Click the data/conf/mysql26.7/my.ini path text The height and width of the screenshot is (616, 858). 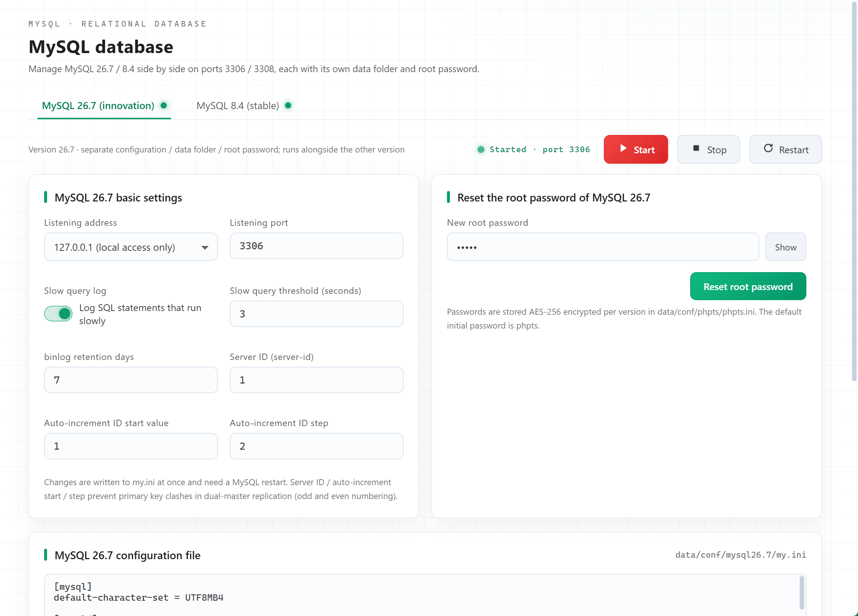[x=740, y=555]
